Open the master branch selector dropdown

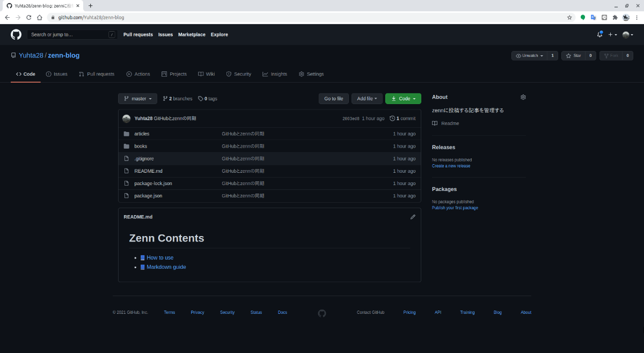[x=137, y=99]
